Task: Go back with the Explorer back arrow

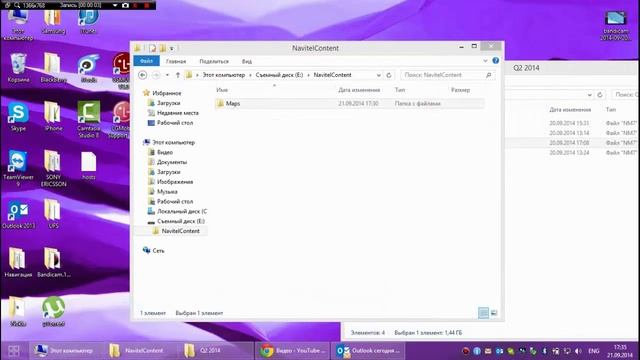Action: point(142,75)
